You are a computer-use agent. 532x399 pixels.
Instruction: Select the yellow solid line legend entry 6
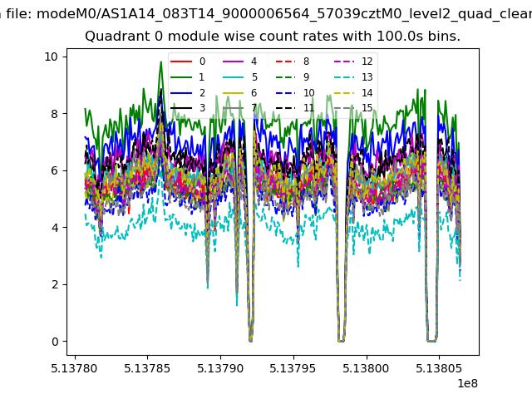point(232,93)
